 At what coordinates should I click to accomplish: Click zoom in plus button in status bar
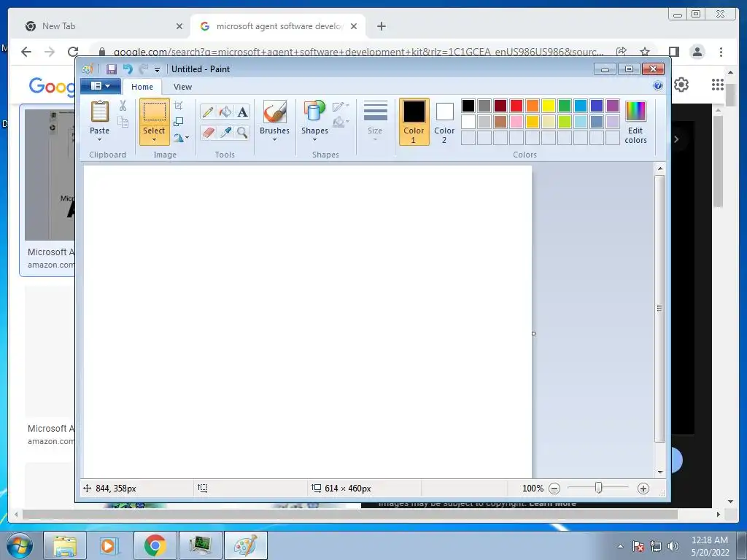tap(643, 489)
